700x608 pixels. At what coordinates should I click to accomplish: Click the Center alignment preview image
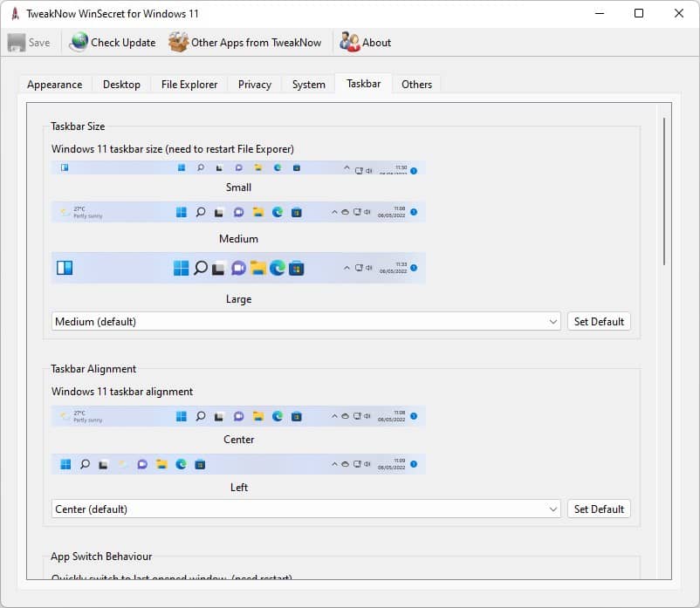238,416
